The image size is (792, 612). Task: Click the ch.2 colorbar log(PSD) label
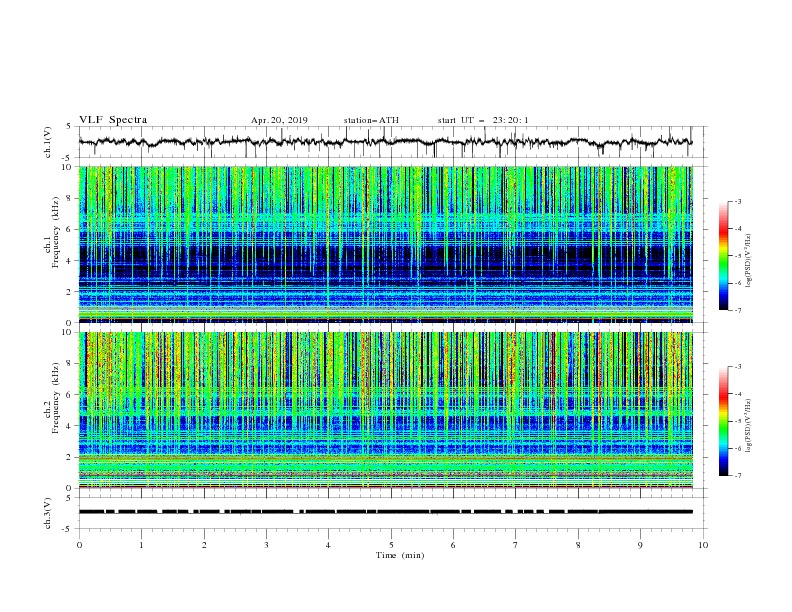(x=749, y=425)
